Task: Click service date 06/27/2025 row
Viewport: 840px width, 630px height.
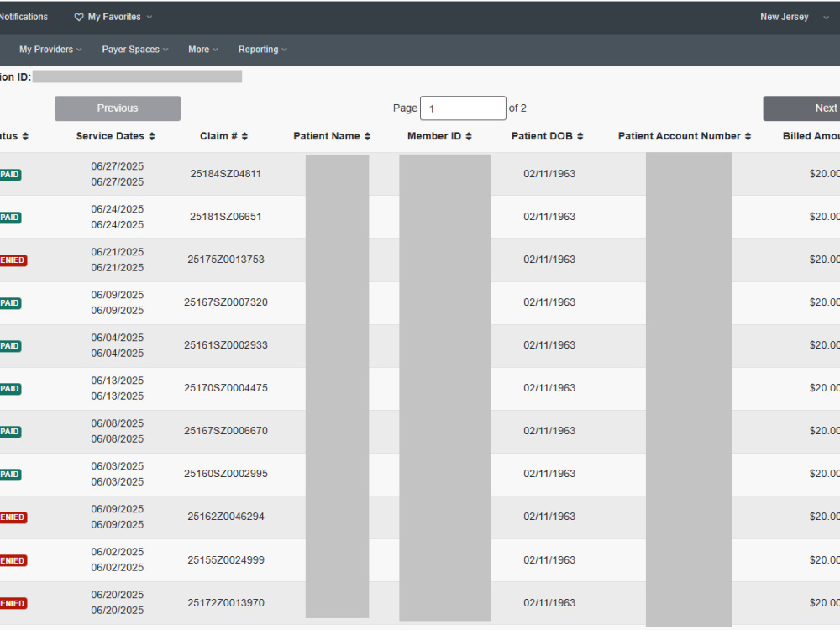Action: tap(118, 174)
